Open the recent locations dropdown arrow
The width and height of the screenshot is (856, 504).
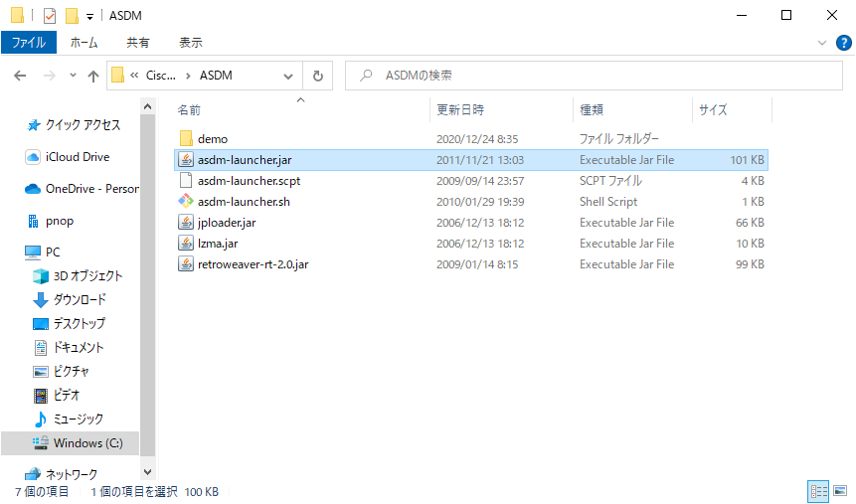73,76
